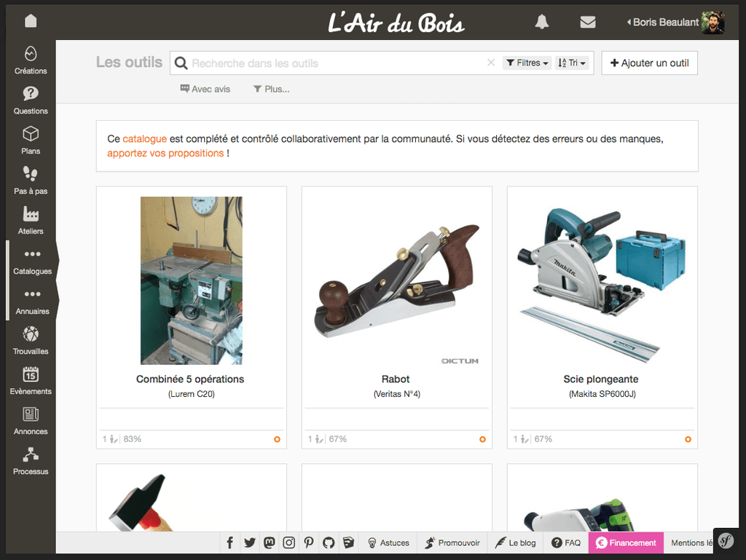Click Ajouter un outil button

(x=649, y=63)
